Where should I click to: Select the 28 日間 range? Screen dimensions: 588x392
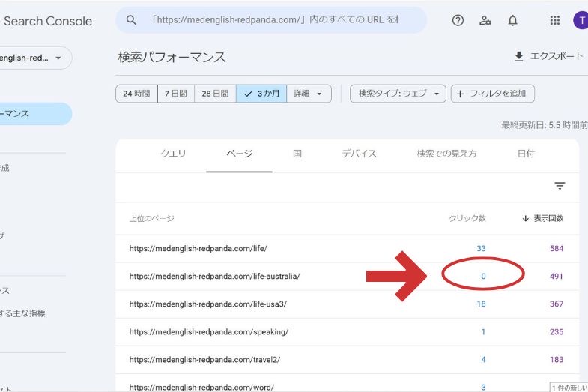215,94
